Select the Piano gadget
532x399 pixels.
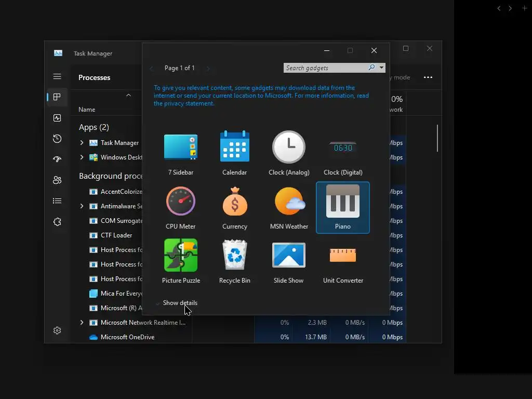pyautogui.click(x=343, y=208)
